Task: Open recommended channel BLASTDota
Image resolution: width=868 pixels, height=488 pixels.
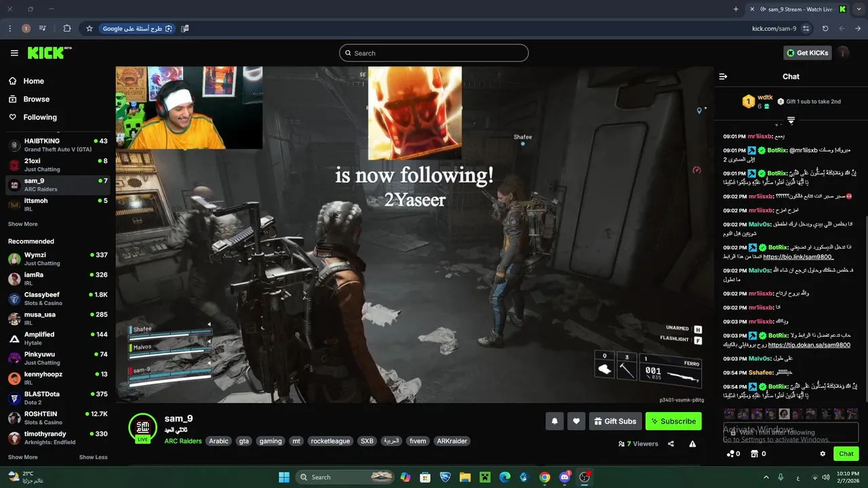Action: pyautogui.click(x=58, y=398)
